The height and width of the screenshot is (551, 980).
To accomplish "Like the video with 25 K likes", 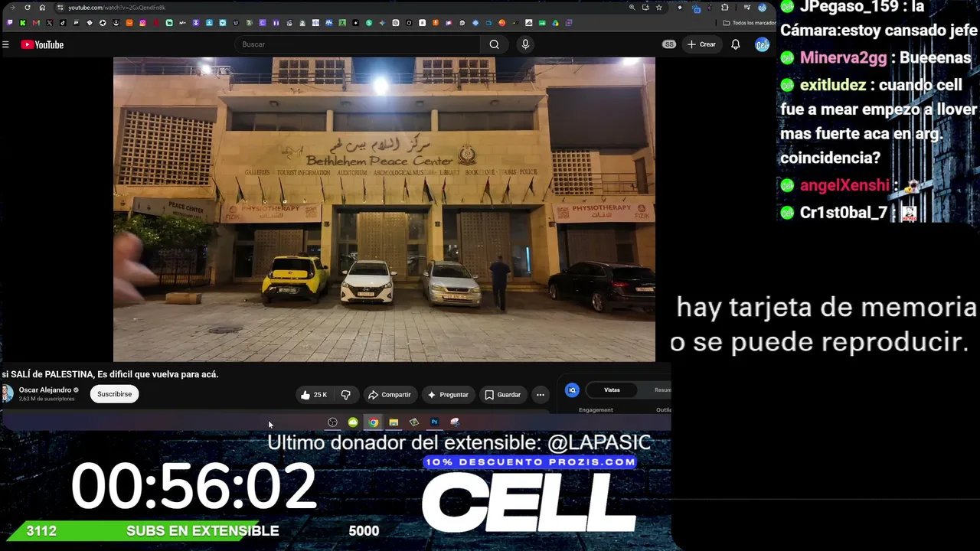I will [314, 395].
